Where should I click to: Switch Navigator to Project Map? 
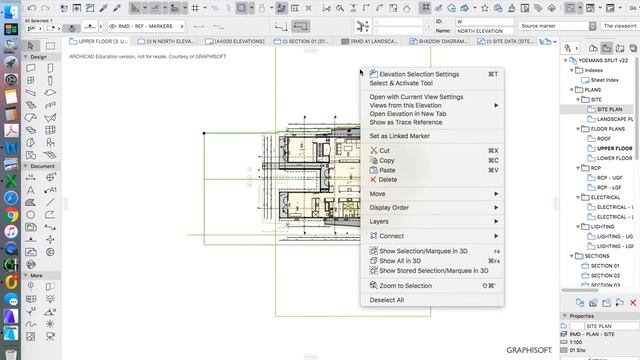(593, 48)
